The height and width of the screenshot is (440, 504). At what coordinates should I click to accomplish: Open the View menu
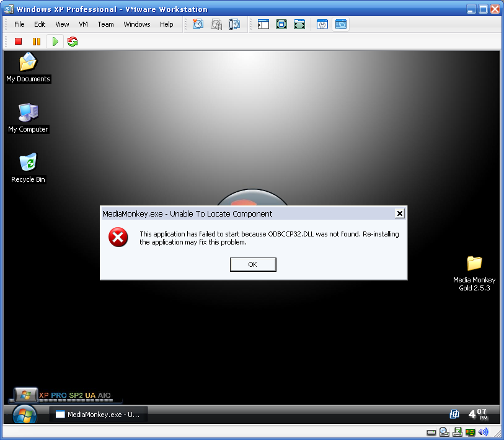pos(62,24)
